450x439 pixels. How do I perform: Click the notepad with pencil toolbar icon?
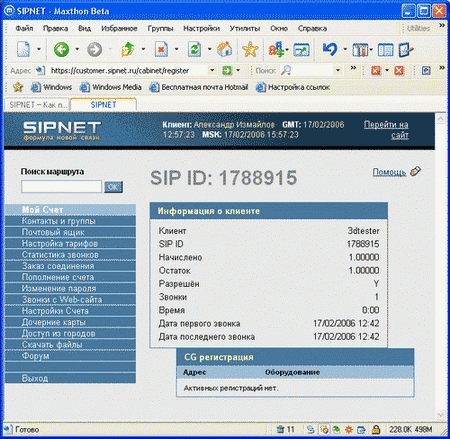(406, 50)
